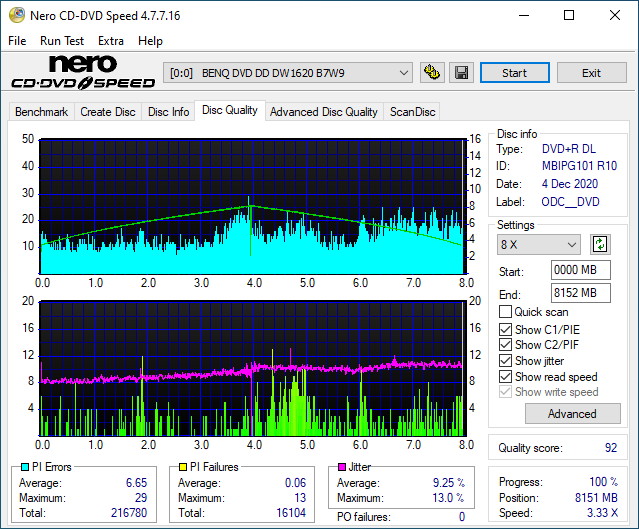
Task: Click the yellow PI Failures legend swatch
Action: coord(183,467)
